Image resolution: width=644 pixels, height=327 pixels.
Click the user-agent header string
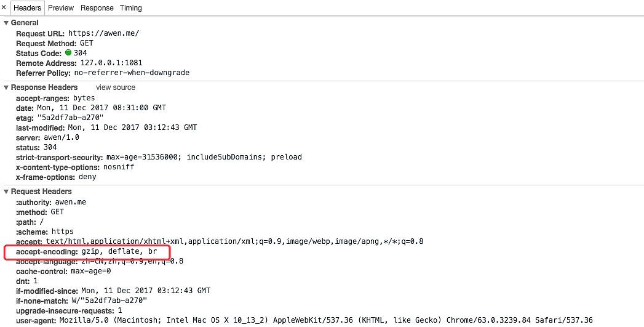coord(326,320)
